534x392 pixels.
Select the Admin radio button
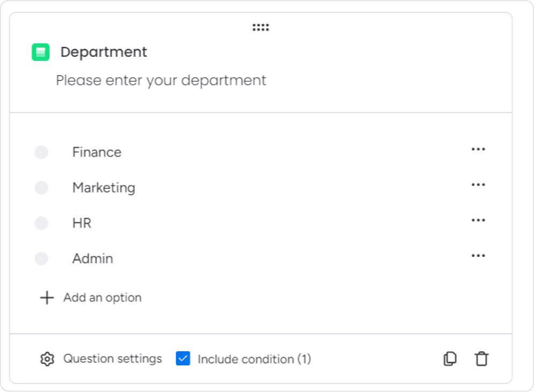tap(41, 258)
